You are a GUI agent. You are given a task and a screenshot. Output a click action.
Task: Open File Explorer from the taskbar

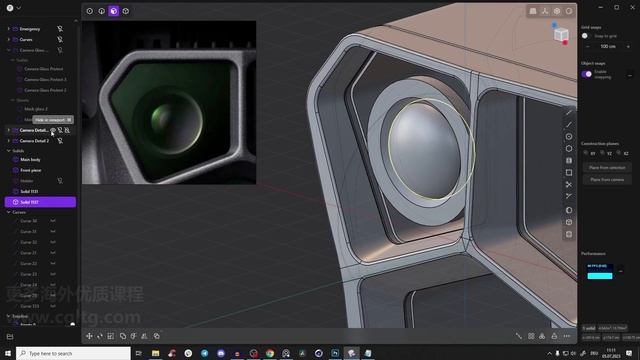(x=156, y=353)
